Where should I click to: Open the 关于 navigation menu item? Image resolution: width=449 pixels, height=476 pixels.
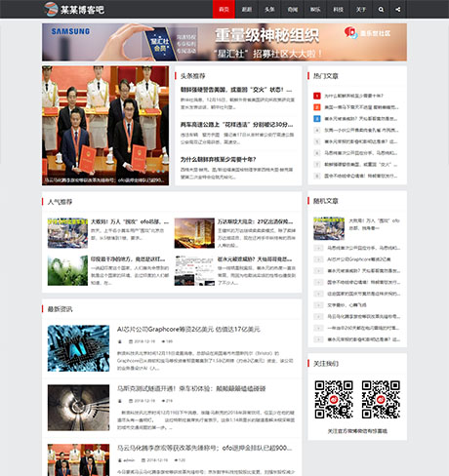tap(361, 9)
